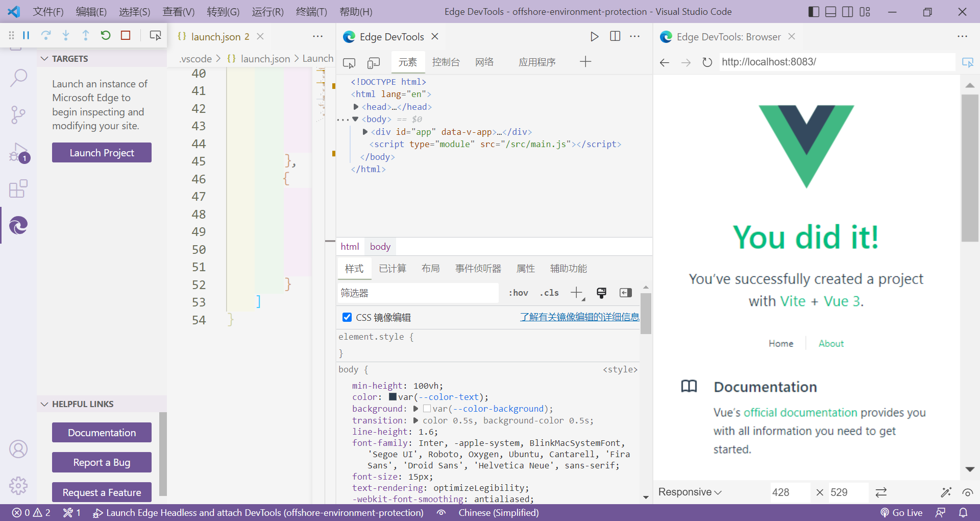
Task: Click the Request a Feature button
Action: click(x=102, y=492)
